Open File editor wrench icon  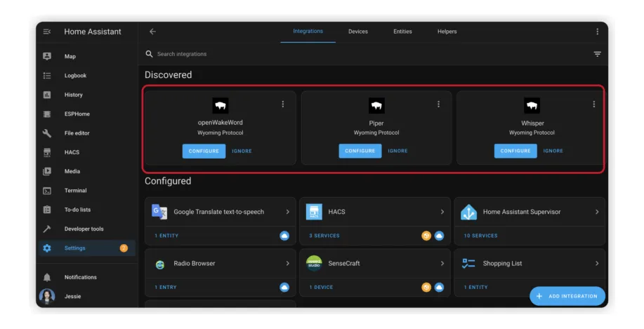(x=47, y=133)
